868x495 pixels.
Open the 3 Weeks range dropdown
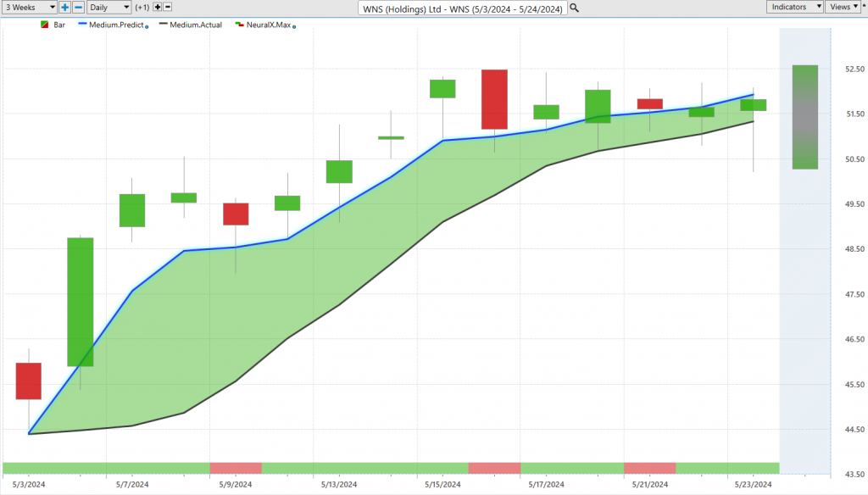pyautogui.click(x=29, y=7)
